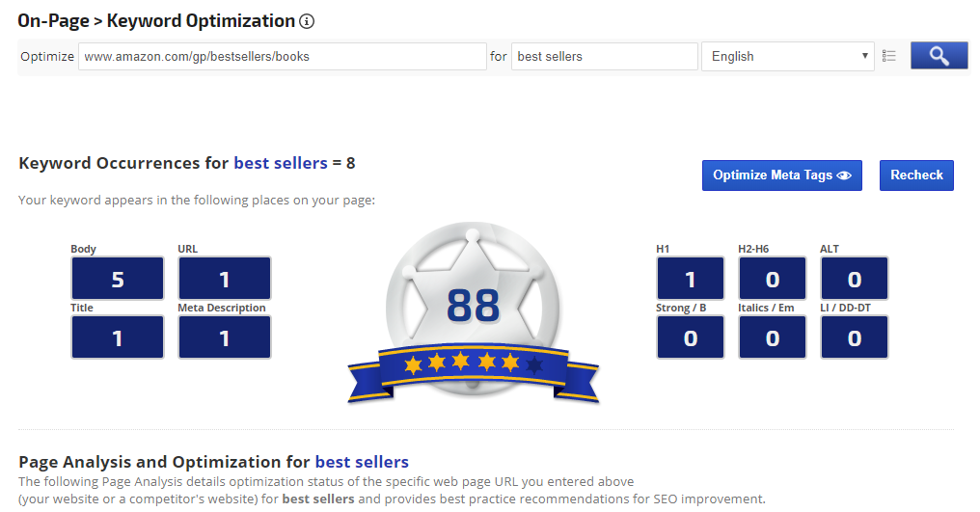Image resolution: width=980 pixels, height=512 pixels.
Task: Click the Strong / B count box
Action: pyautogui.click(x=690, y=337)
